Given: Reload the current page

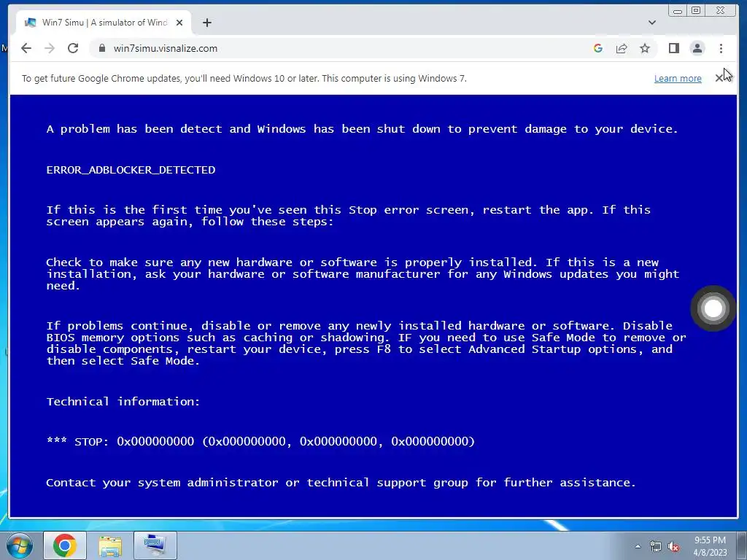Looking at the screenshot, I should coord(73,48).
